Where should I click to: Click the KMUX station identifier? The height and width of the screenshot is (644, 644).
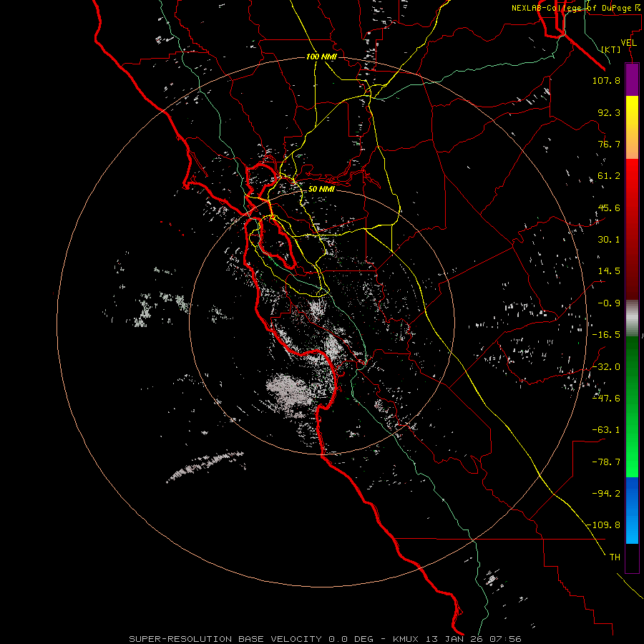[x=406, y=639]
